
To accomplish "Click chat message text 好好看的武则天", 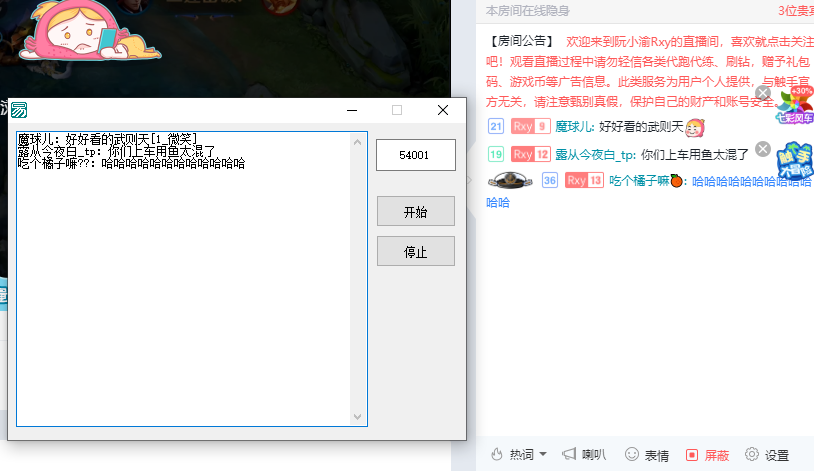I will tap(641, 127).
